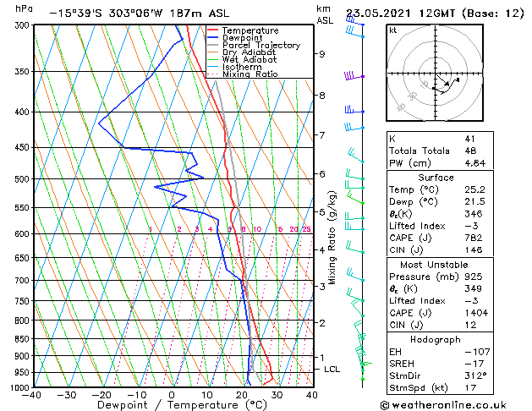This screenshot has height=411, width=532.
Task: Click the Surface section heading
Action: coord(436,178)
